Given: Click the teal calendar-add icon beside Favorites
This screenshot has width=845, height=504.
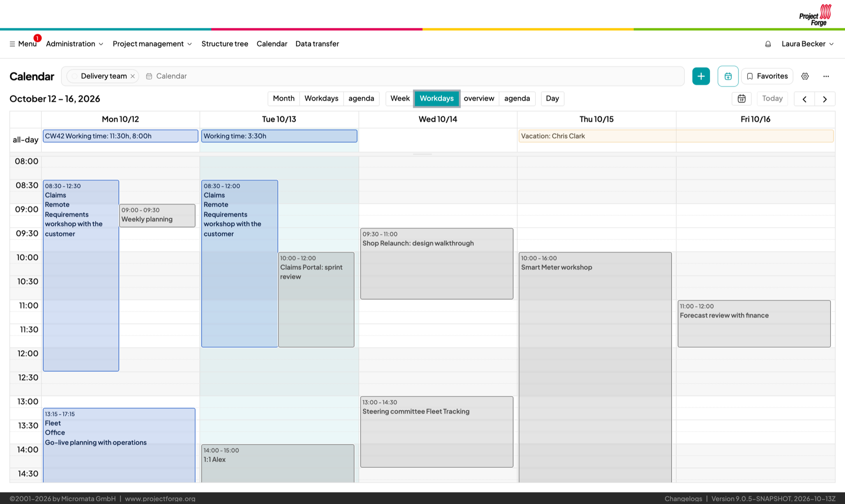Looking at the screenshot, I should click(x=727, y=76).
